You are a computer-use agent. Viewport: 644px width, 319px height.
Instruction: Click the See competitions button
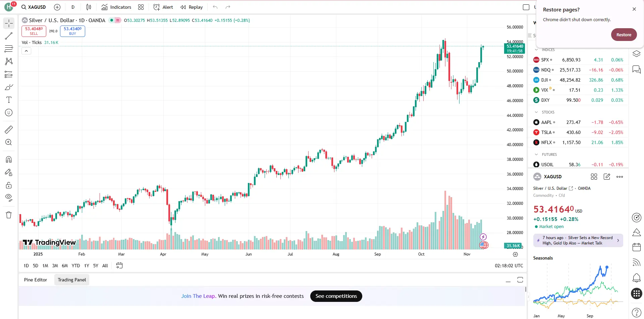click(336, 296)
